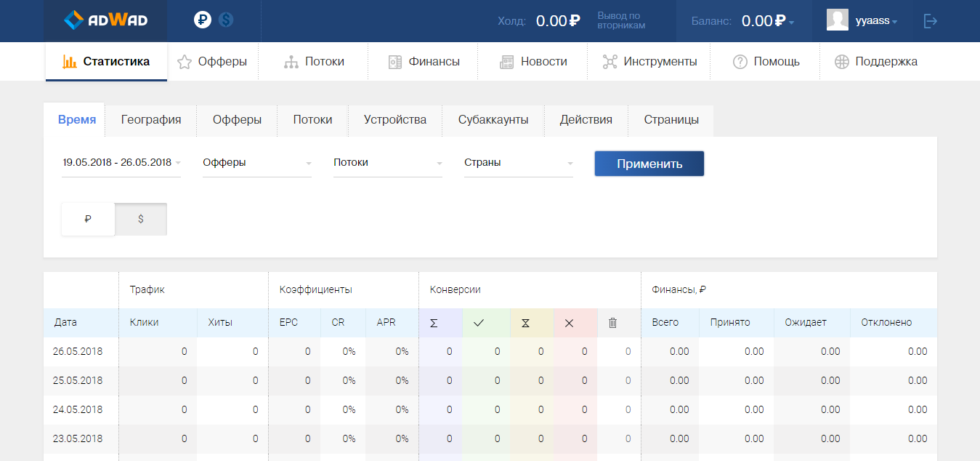Click the safe Финансы icon
980x461 pixels.
(395, 62)
